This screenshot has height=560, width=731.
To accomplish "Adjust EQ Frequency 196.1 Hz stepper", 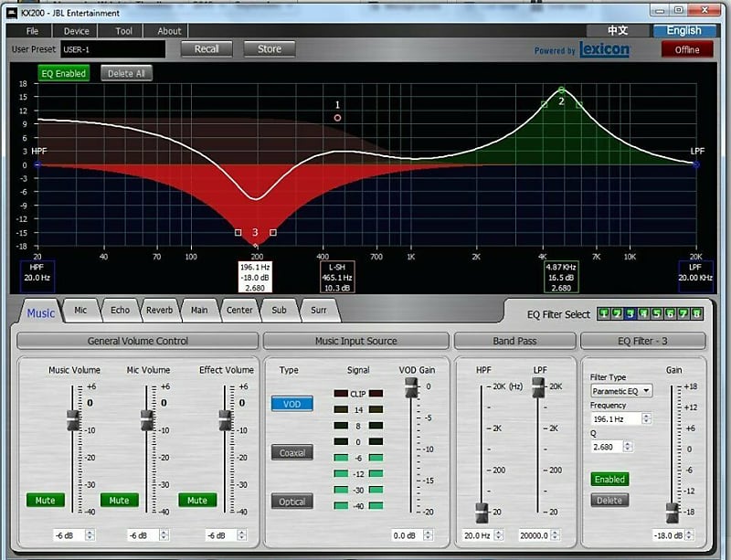I will point(646,418).
